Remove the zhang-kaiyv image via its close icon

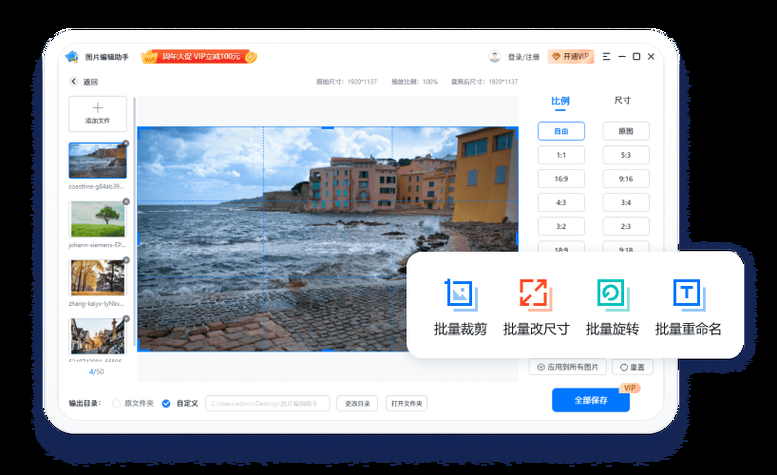click(126, 261)
